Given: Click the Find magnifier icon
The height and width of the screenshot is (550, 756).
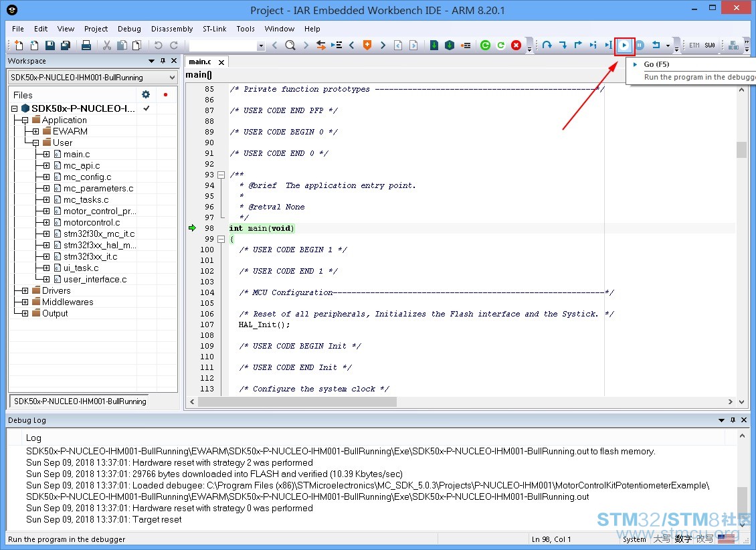Looking at the screenshot, I should 290,45.
